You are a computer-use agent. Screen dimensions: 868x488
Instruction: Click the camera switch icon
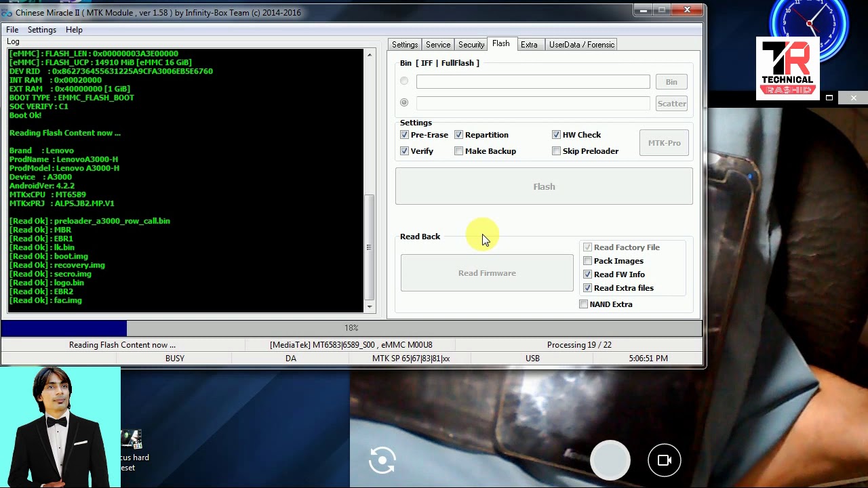382,460
